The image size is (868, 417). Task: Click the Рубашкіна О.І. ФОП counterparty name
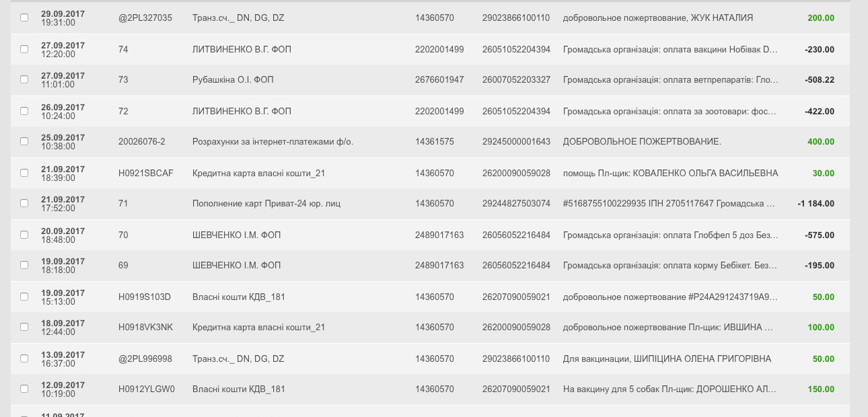click(x=233, y=80)
